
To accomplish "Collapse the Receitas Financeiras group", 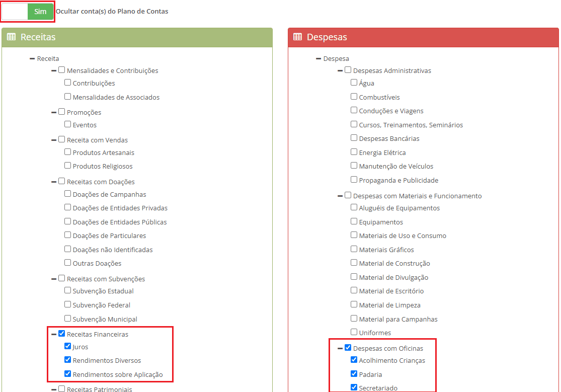I will coord(54,334).
